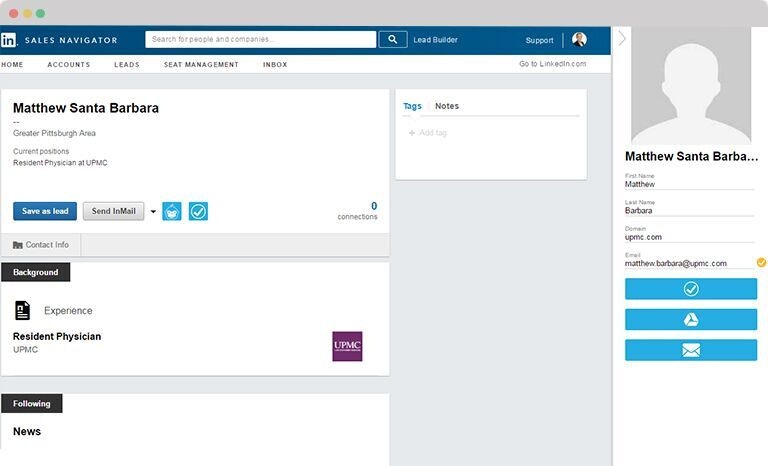The width and height of the screenshot is (768, 466).
Task: Switch to the Notes tab
Action: pos(447,106)
